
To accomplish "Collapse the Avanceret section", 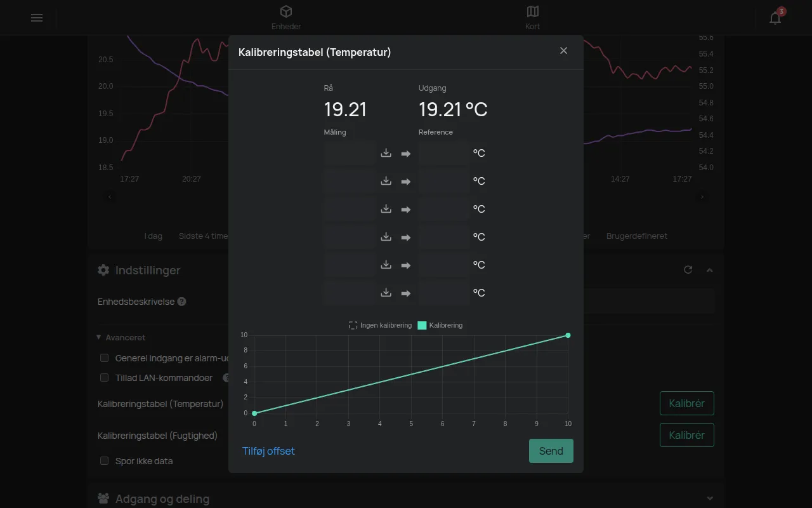I will coord(121,337).
